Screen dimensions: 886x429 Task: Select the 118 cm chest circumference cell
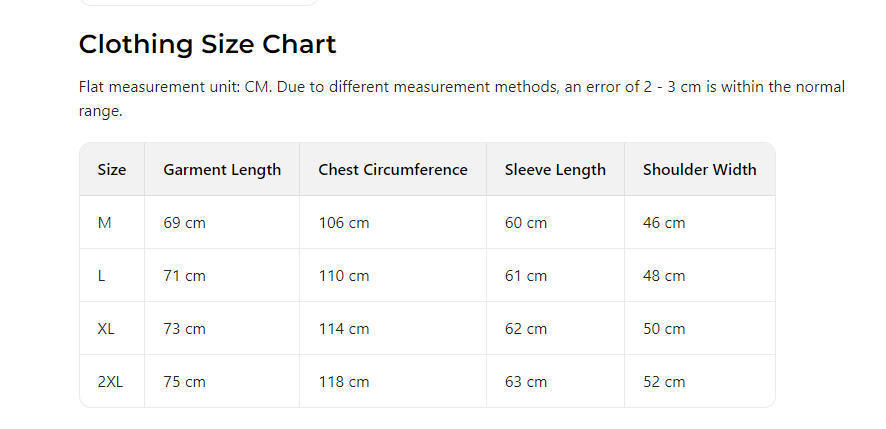343,382
